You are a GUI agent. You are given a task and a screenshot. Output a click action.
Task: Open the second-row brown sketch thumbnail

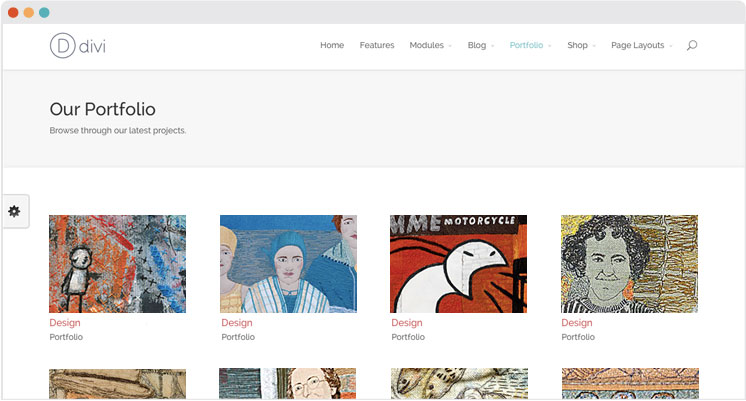(118, 384)
